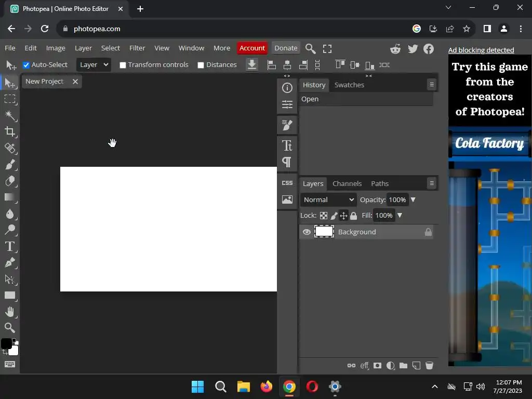Open the Paragraph panel icon
The image size is (532, 399).
(x=287, y=162)
